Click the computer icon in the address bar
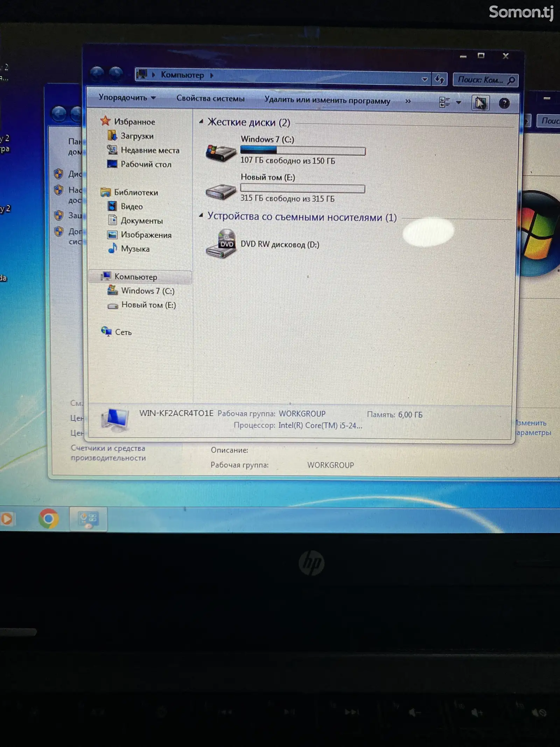This screenshot has height=747, width=560. (x=142, y=74)
